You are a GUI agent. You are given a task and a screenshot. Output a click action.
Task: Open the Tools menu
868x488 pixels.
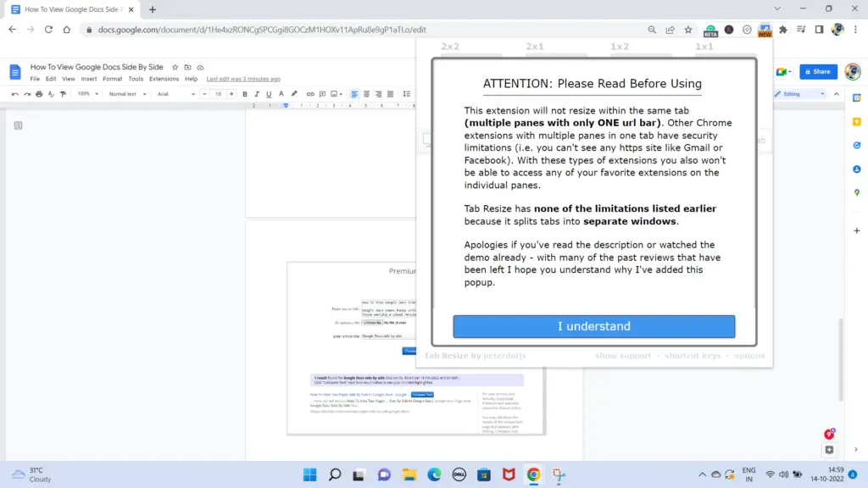point(136,79)
